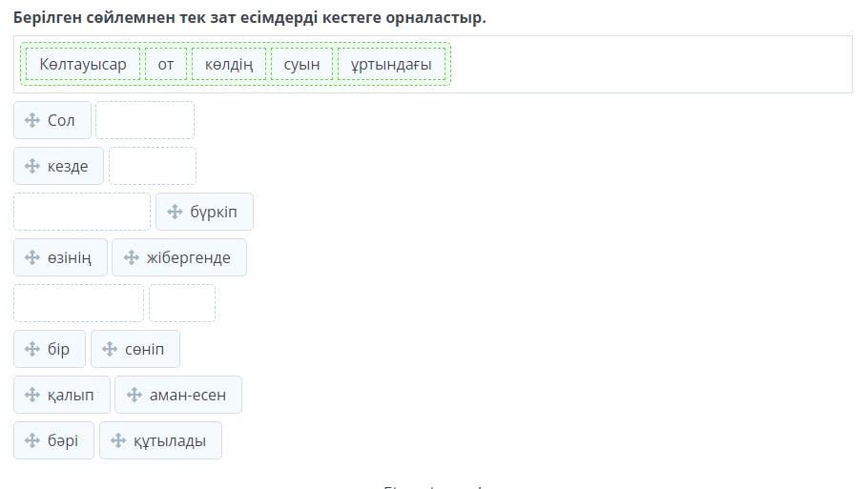The image size is (868, 489).
Task: Click the move icon on the 'кезде' tile
Action: point(32,166)
